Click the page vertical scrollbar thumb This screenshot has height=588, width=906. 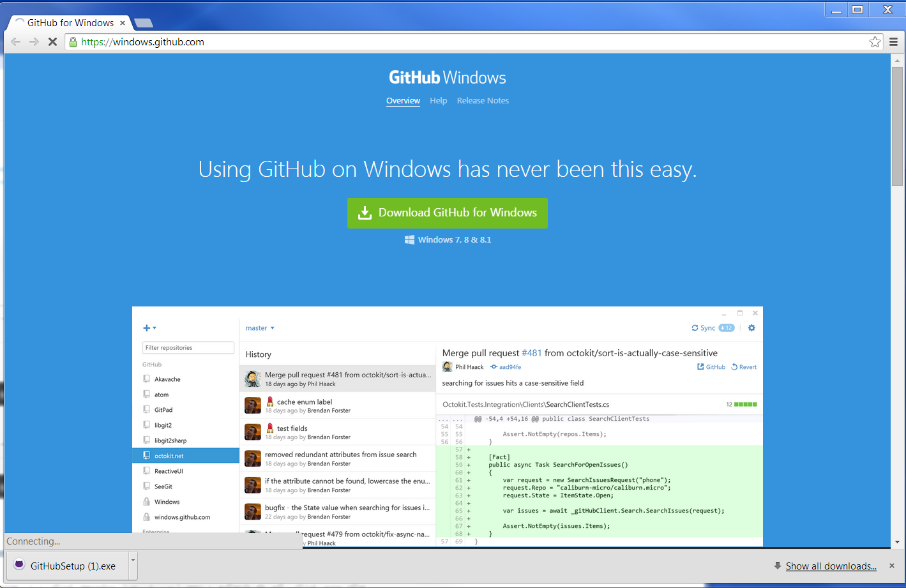click(897, 126)
